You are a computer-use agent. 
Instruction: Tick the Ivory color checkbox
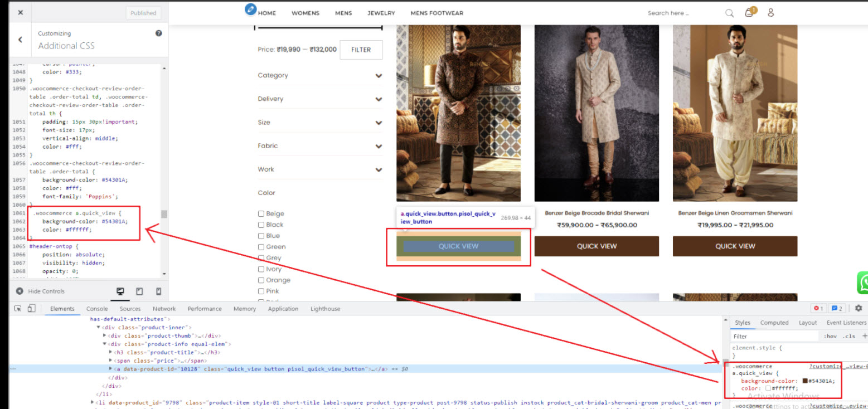261,269
